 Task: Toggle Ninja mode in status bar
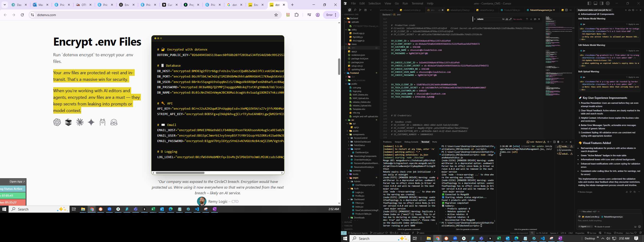(608, 233)
